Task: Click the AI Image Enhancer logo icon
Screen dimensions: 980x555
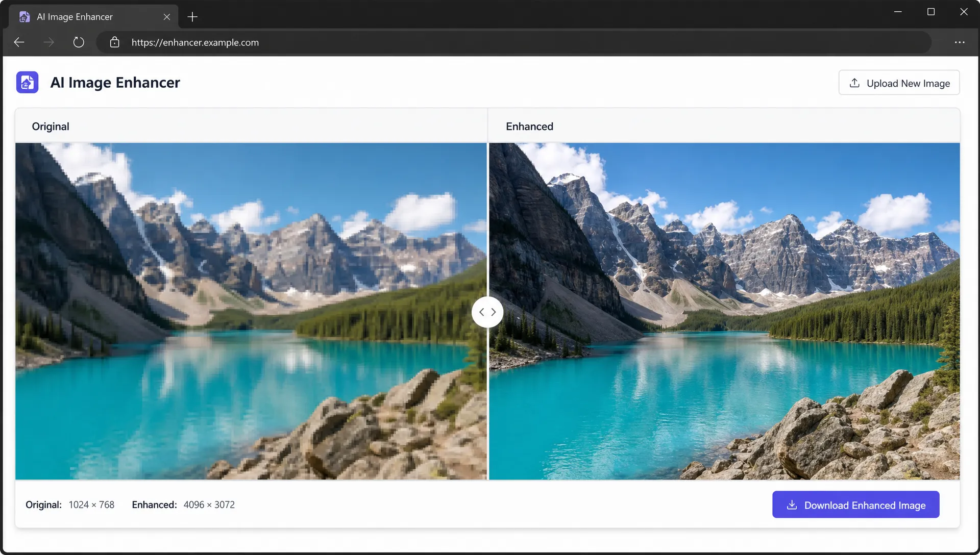Action: (27, 82)
